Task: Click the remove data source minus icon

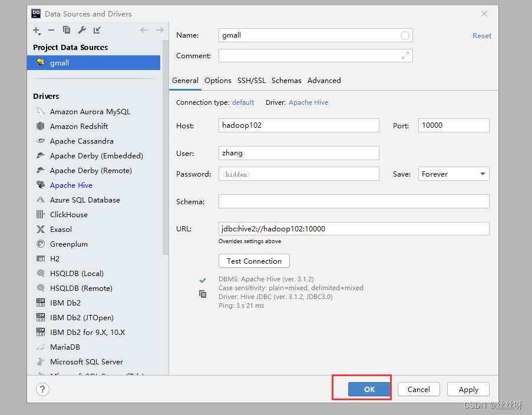Action: [51, 30]
